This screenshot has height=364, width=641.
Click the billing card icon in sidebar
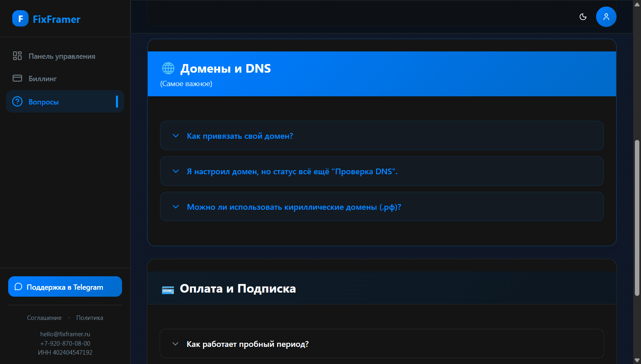tap(17, 78)
